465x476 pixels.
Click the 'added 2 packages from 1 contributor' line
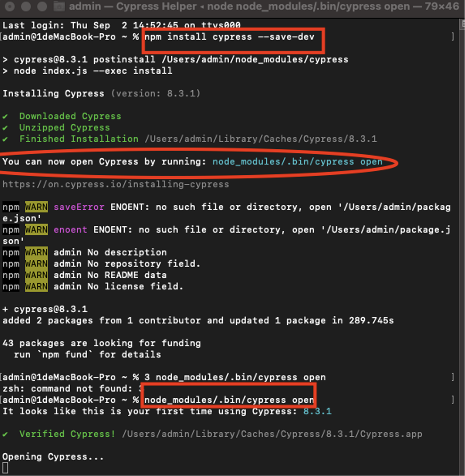(x=198, y=321)
